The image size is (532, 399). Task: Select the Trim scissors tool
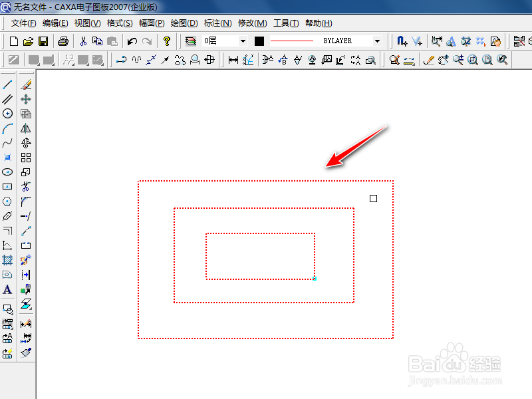(26, 187)
